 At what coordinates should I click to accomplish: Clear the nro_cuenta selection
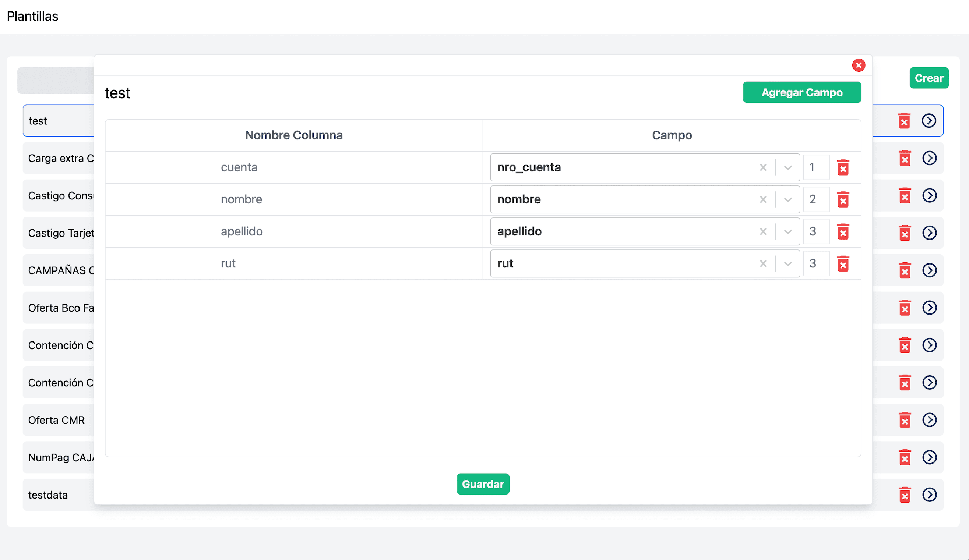point(763,167)
